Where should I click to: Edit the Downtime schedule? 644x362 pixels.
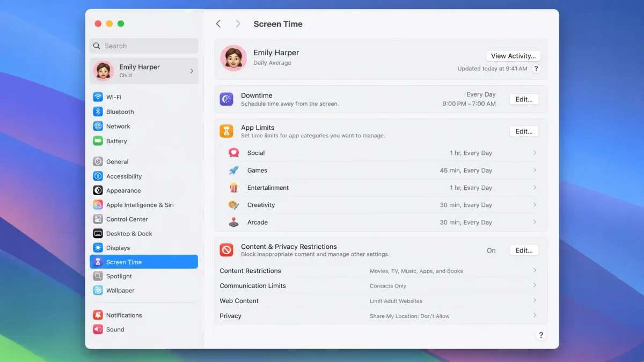point(524,99)
